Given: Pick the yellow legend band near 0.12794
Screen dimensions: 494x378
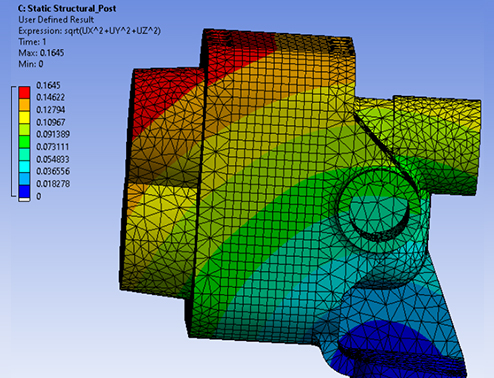Looking at the screenshot, I should (24, 117).
